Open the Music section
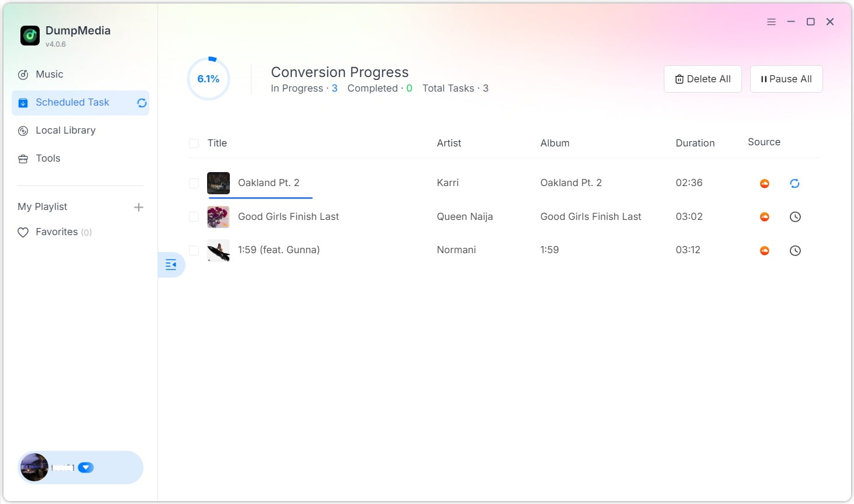854x504 pixels. [49, 75]
